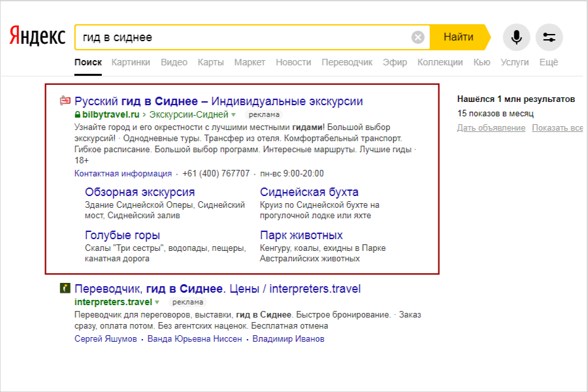This screenshot has height=392, width=588.
Task: Open the Картинки tab
Action: pos(131,62)
